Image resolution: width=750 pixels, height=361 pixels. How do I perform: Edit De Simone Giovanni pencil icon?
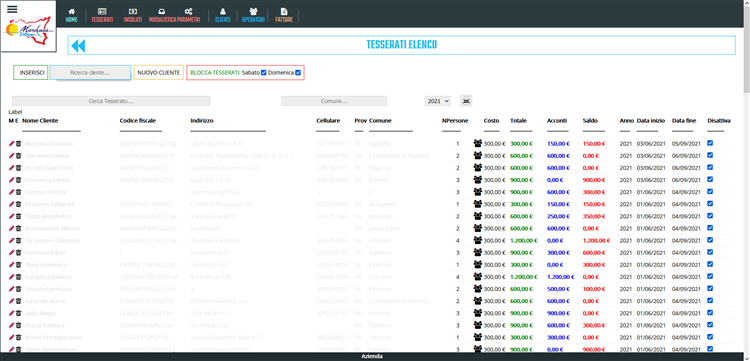point(11,241)
